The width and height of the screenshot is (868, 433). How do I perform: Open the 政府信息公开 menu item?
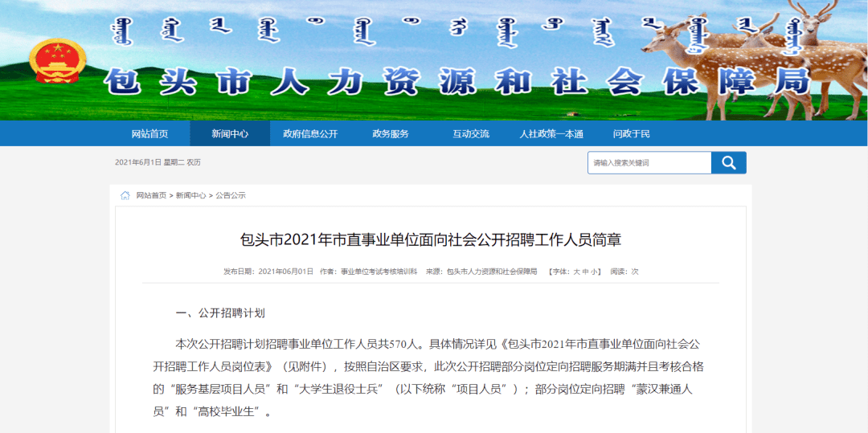[310, 134]
